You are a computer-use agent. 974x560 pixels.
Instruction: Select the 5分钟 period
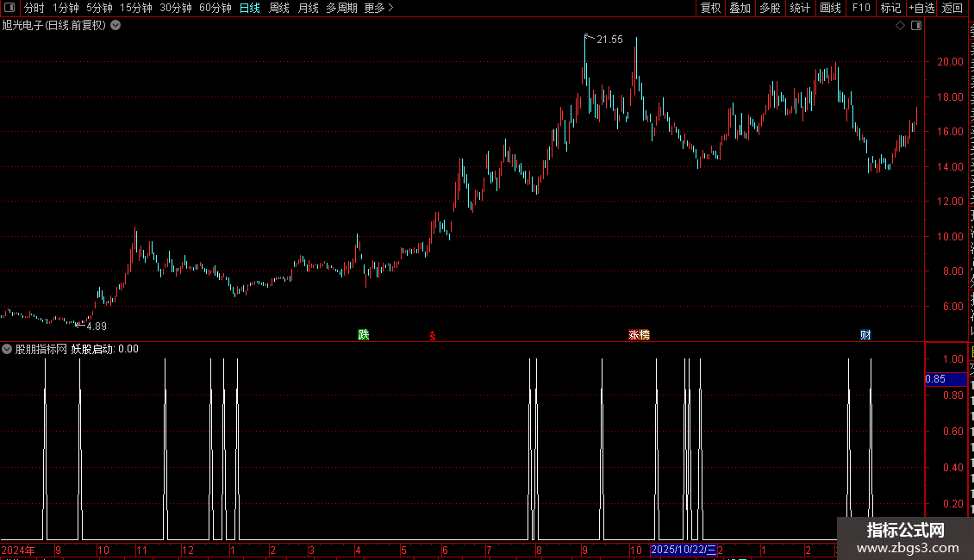point(99,8)
